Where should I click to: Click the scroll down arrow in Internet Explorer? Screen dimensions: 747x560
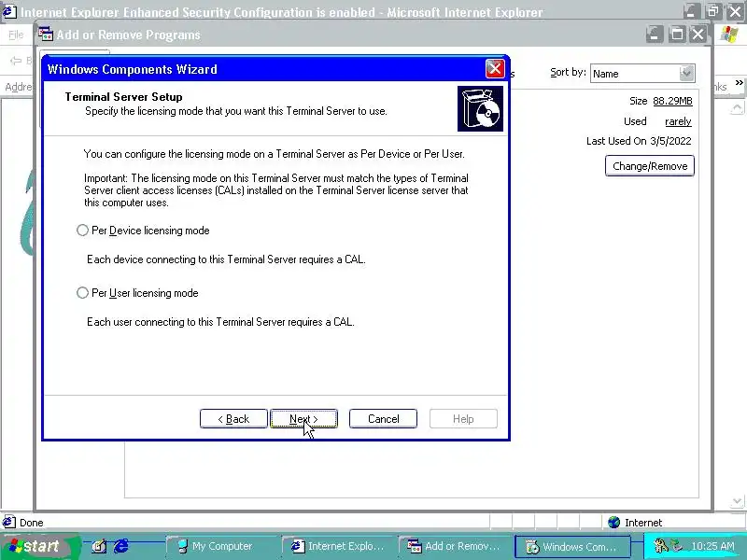(737, 501)
